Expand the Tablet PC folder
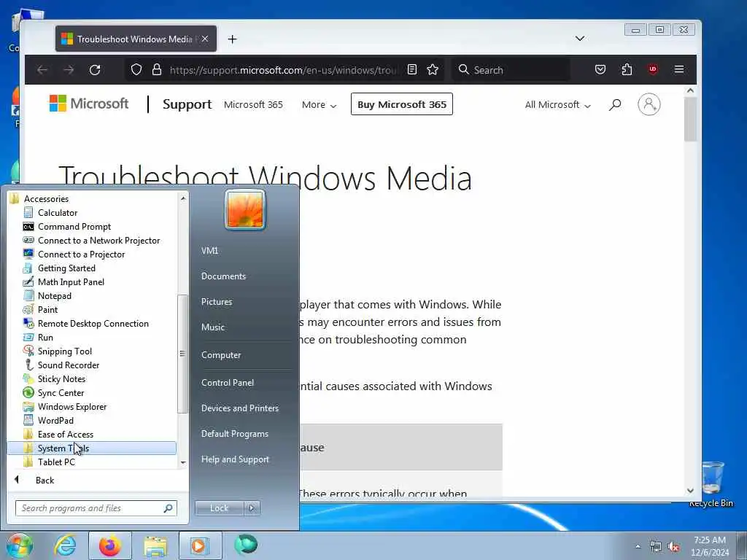The image size is (747, 560). pyautogui.click(x=56, y=462)
